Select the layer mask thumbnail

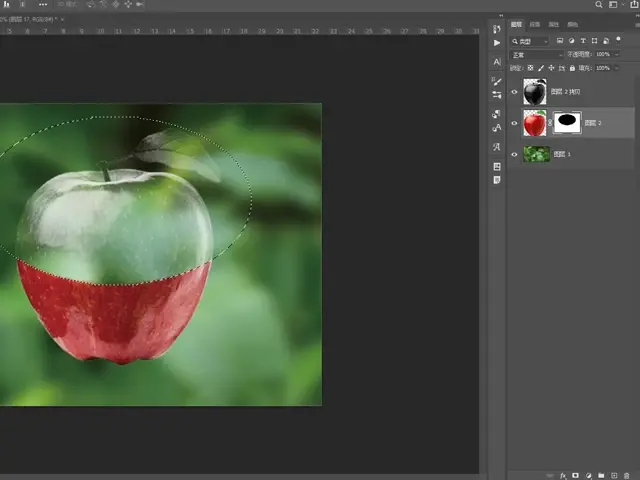[566, 123]
